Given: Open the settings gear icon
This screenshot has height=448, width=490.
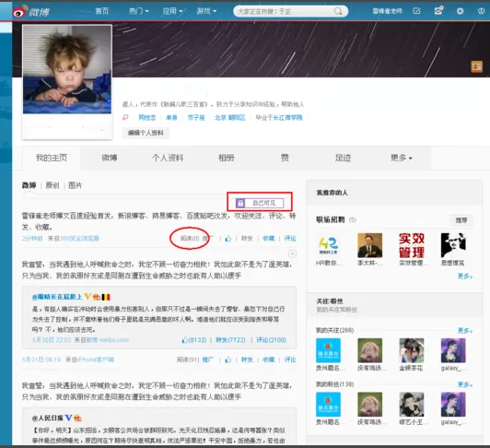Looking at the screenshot, I should tap(460, 11).
